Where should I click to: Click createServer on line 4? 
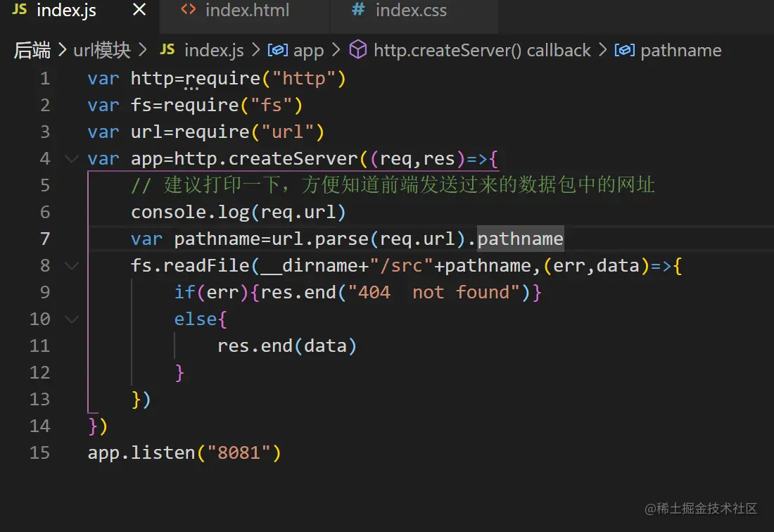[293, 159]
